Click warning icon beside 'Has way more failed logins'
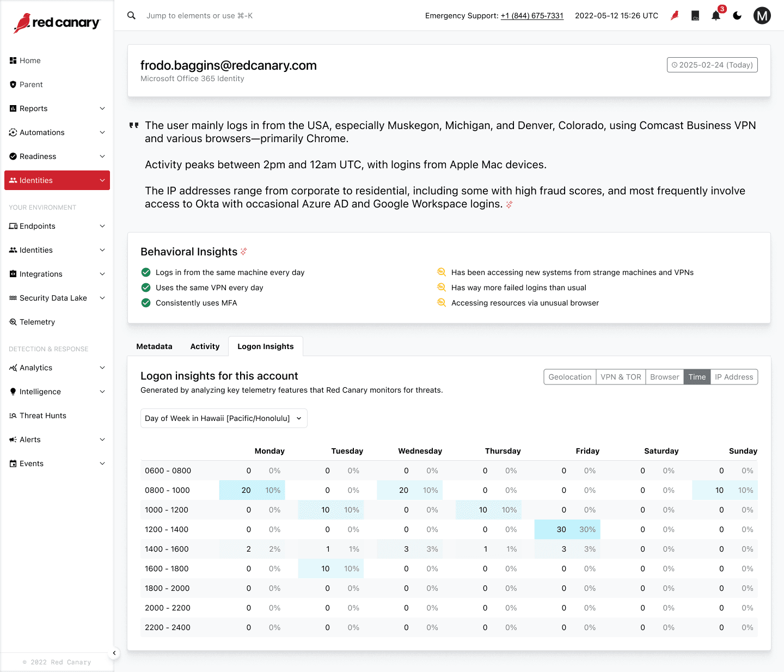This screenshot has height=672, width=784. [x=442, y=287]
